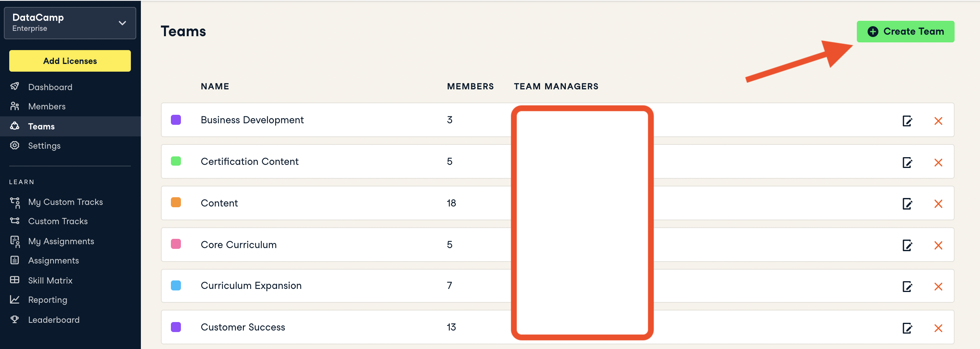The width and height of the screenshot is (980, 349).
Task: Click the Leaderboard trophy icon
Action: 15,319
